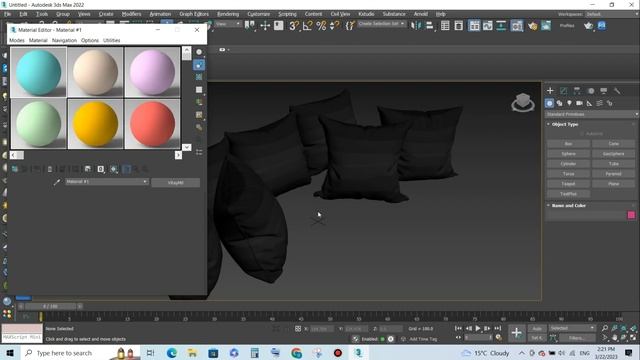This screenshot has height=360, width=640.
Task: Advance the sample slots horizontal scrollbar rightwards
Action: [178, 155]
